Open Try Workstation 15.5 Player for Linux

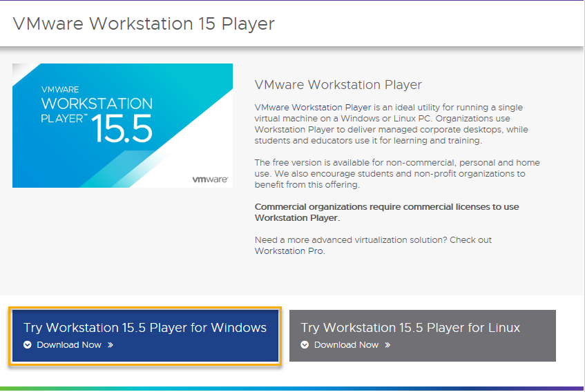coord(422,335)
